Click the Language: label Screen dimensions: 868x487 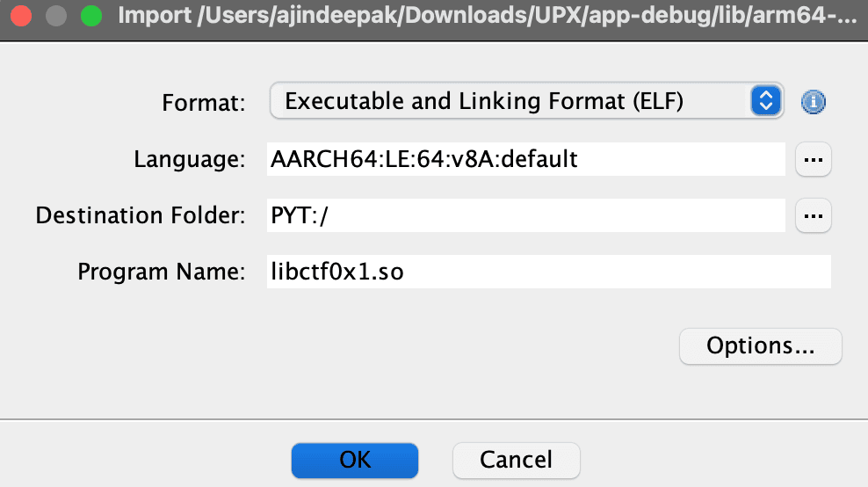coord(189,160)
